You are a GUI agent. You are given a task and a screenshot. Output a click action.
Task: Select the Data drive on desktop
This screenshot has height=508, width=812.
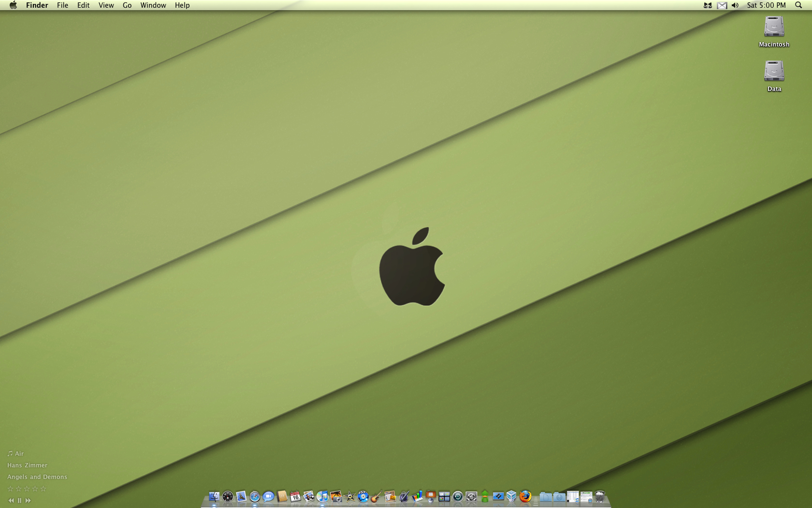(x=774, y=72)
